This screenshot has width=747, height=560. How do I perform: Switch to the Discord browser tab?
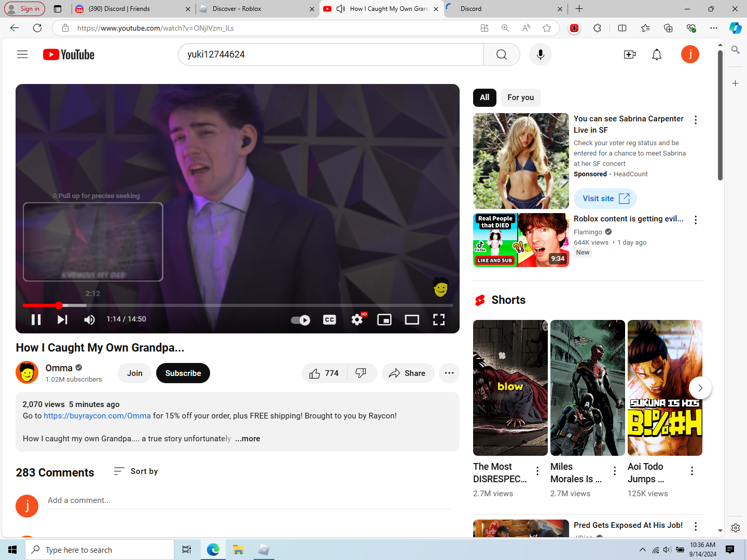point(505,9)
